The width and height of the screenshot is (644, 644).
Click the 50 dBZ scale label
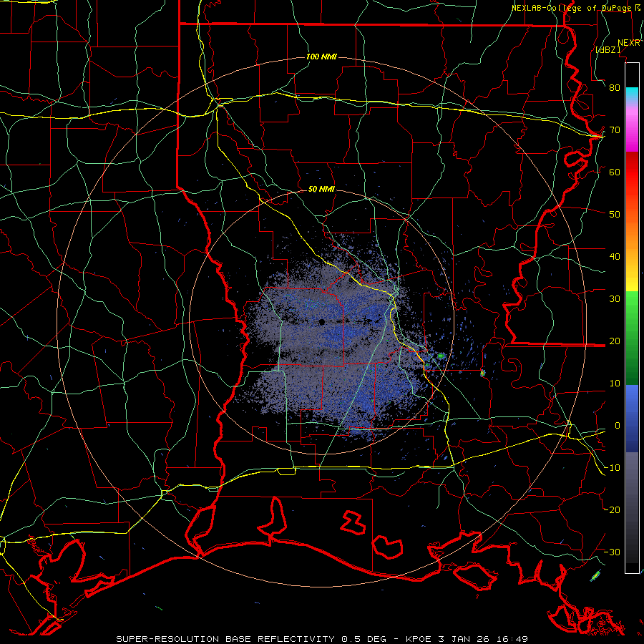615,215
